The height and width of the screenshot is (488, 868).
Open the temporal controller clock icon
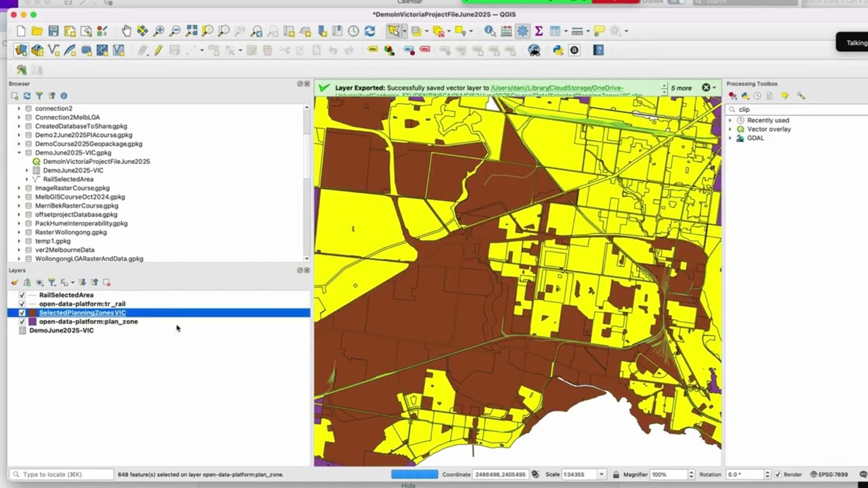353,31
